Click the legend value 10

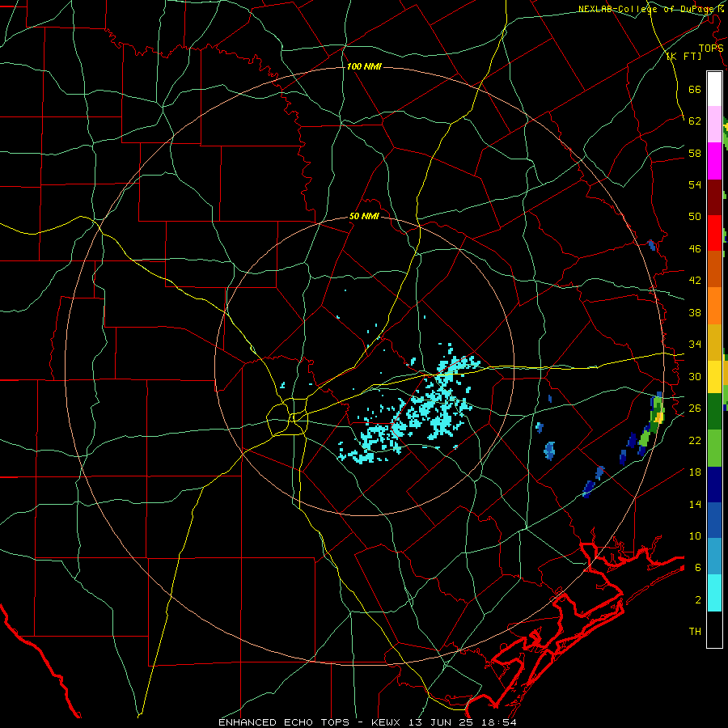tap(695, 535)
